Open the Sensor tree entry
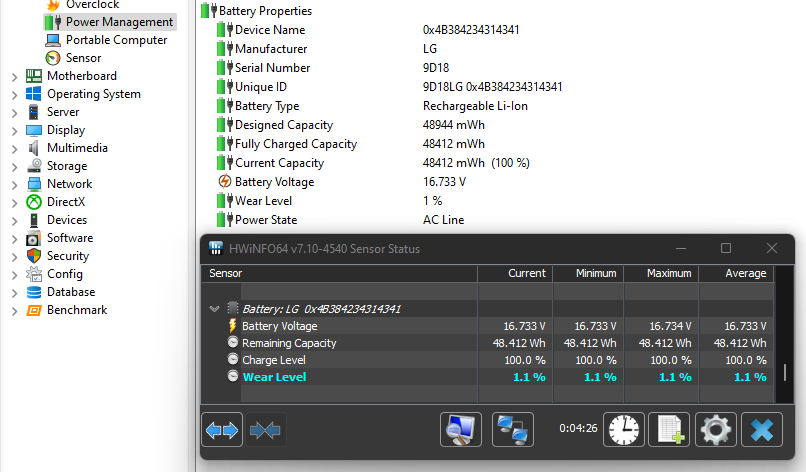 coord(74,58)
